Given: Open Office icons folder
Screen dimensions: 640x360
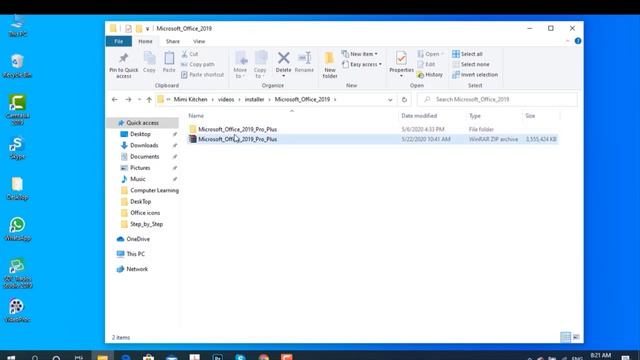Looking at the screenshot, I should (x=145, y=213).
